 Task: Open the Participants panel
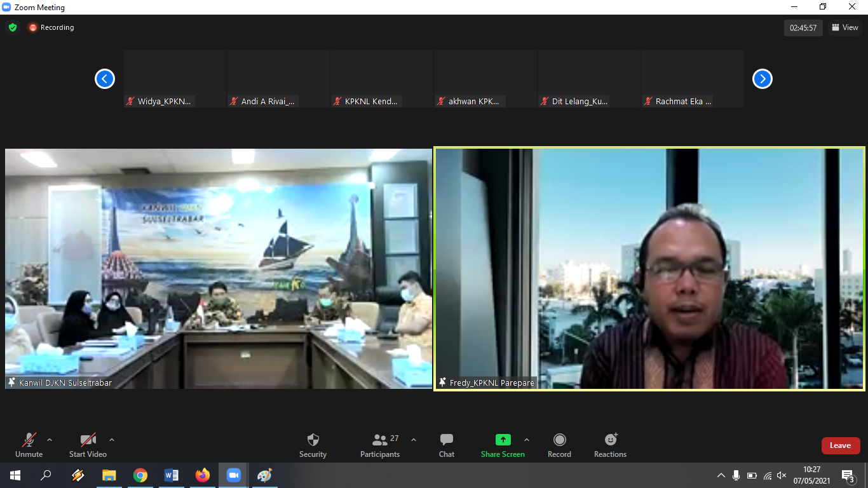coord(380,445)
